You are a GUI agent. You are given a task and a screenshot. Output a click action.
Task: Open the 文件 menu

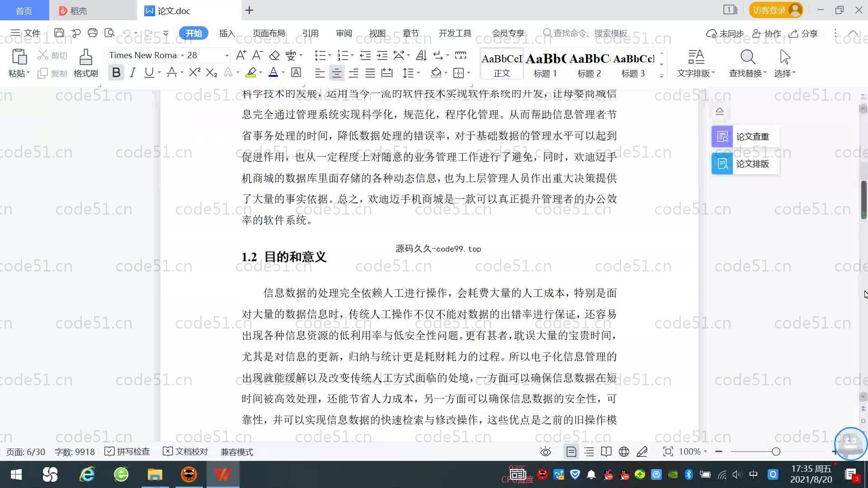click(26, 33)
